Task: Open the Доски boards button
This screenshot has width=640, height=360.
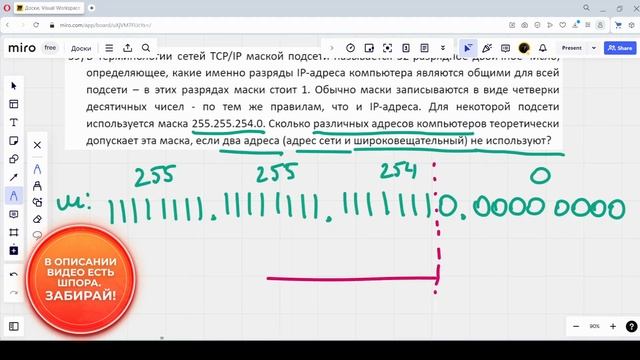Action: coord(81,48)
